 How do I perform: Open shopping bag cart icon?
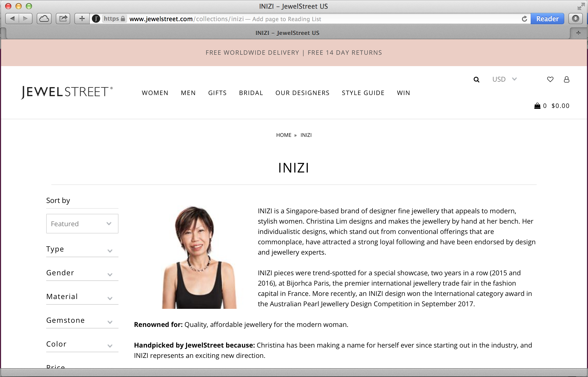tap(537, 106)
